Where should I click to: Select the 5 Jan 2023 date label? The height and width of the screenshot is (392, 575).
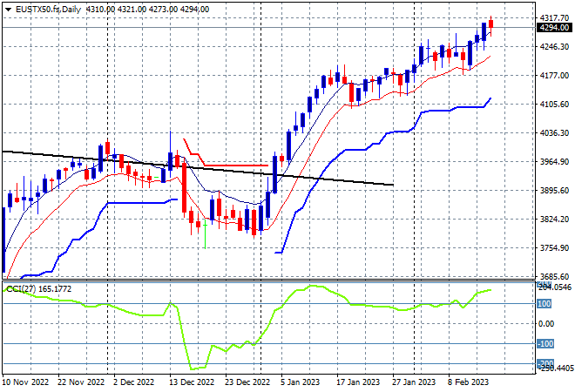click(x=301, y=382)
